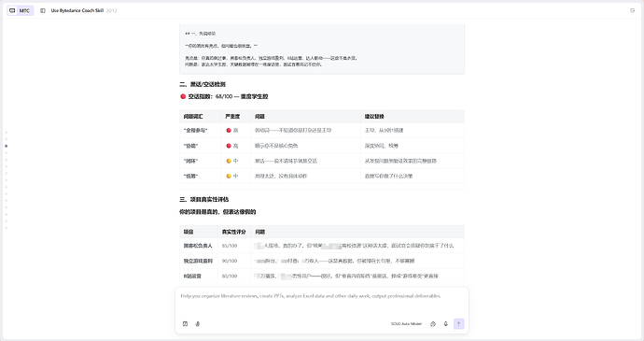Jump to the highlighted dark outline dot
The image size is (644, 341).
(x=7, y=146)
